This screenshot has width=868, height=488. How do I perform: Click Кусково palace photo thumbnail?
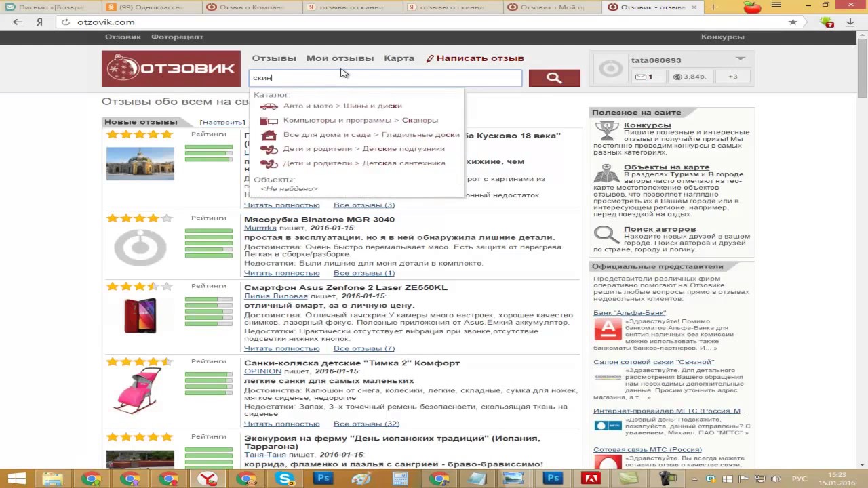[x=140, y=163]
